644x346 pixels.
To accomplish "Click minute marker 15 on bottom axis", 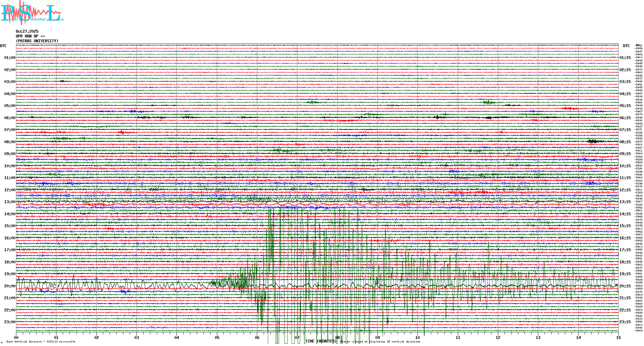I will pos(618,337).
